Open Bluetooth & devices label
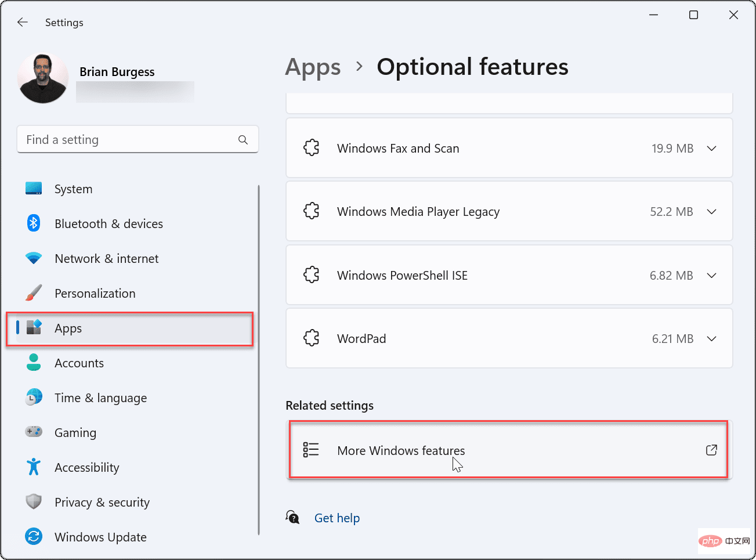 (x=108, y=224)
